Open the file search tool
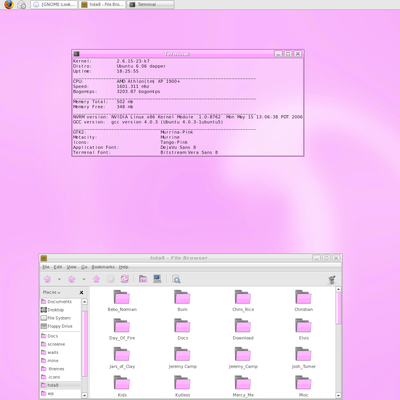The height and width of the screenshot is (400, 400). (176, 279)
